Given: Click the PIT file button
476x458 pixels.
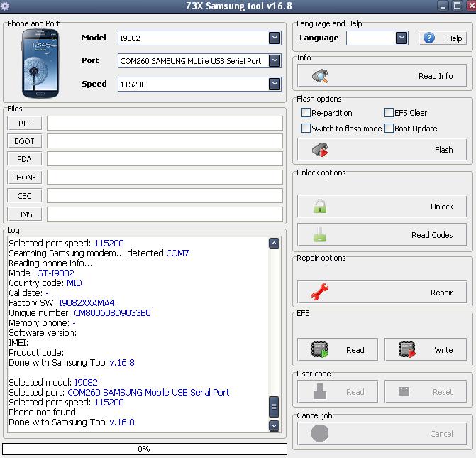Looking at the screenshot, I should coord(24,124).
